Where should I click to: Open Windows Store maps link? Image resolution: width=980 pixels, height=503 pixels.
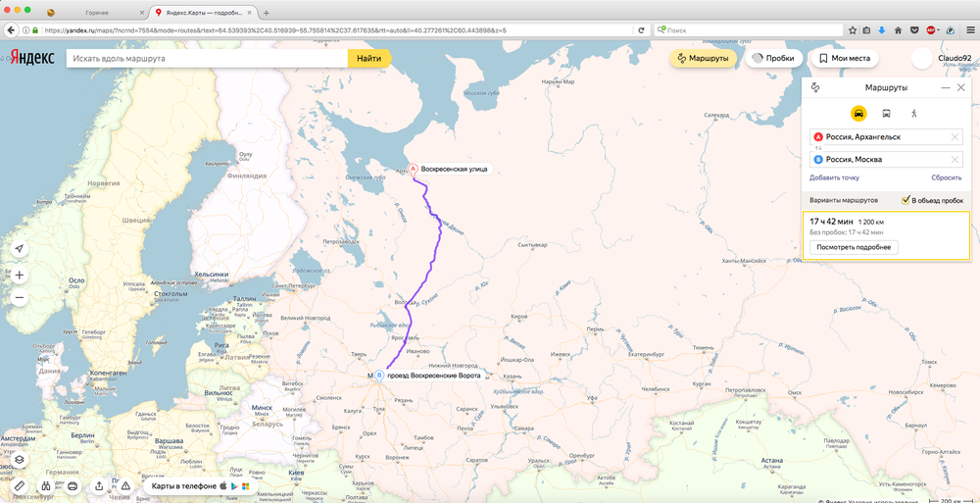click(246, 486)
